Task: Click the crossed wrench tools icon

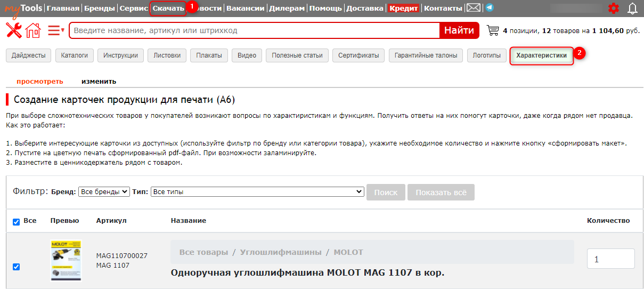Action: pos(14,30)
